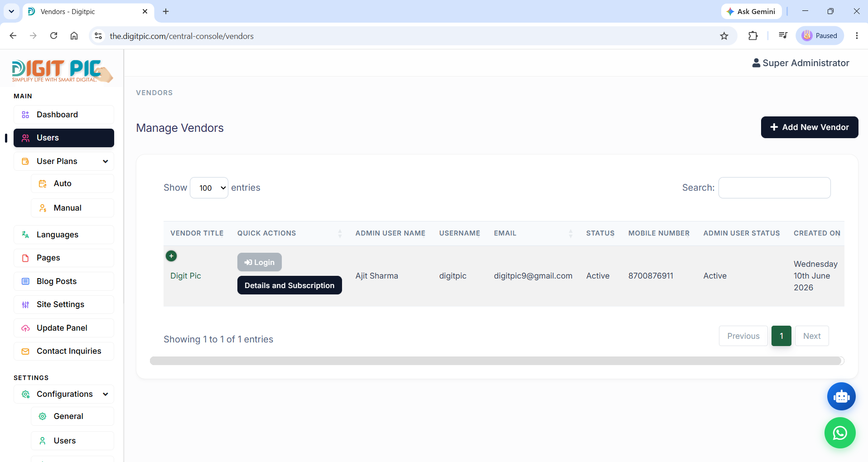
Task: Click the Contact Inquiries envelope icon
Action: 25,351
